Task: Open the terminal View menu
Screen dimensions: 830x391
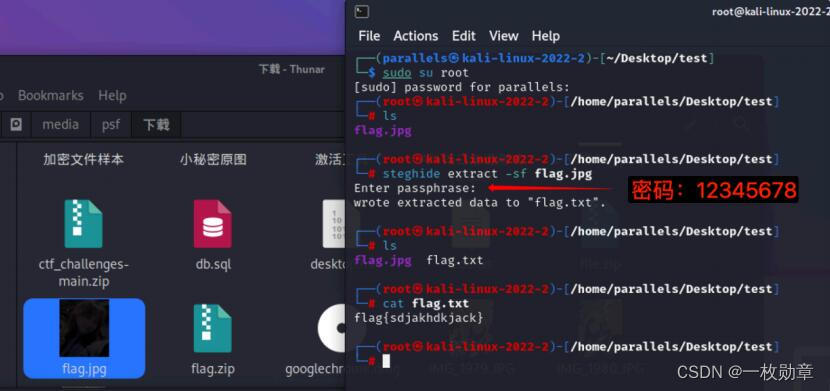Action: (503, 36)
